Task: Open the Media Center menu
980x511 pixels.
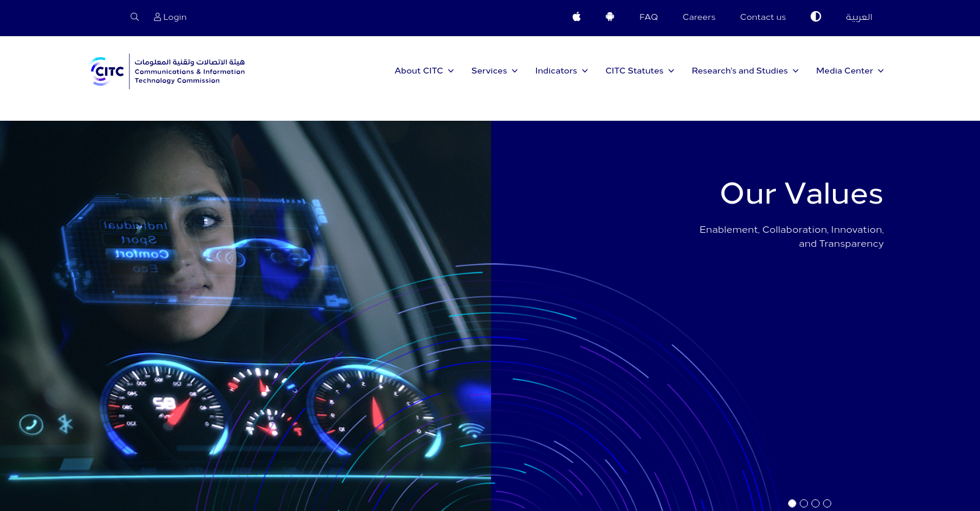Action: click(x=845, y=71)
